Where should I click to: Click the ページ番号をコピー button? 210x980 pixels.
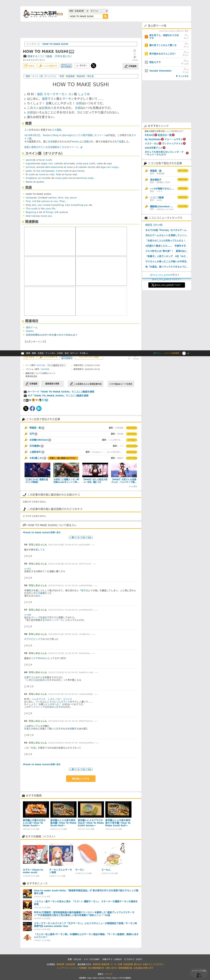(x=56, y=365)
